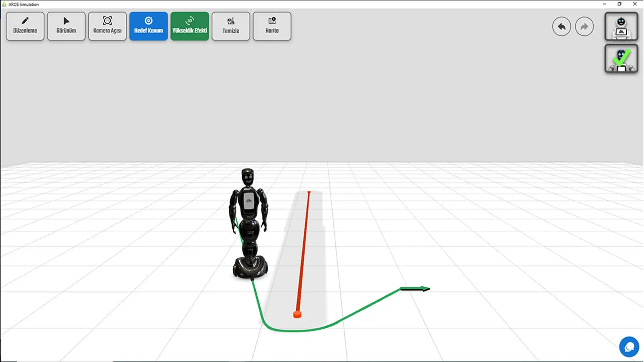Open the chat bubble assistant

[x=629, y=347]
